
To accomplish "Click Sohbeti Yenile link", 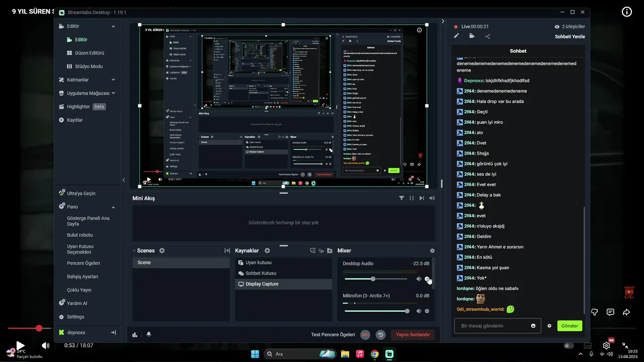I will click(x=570, y=36).
